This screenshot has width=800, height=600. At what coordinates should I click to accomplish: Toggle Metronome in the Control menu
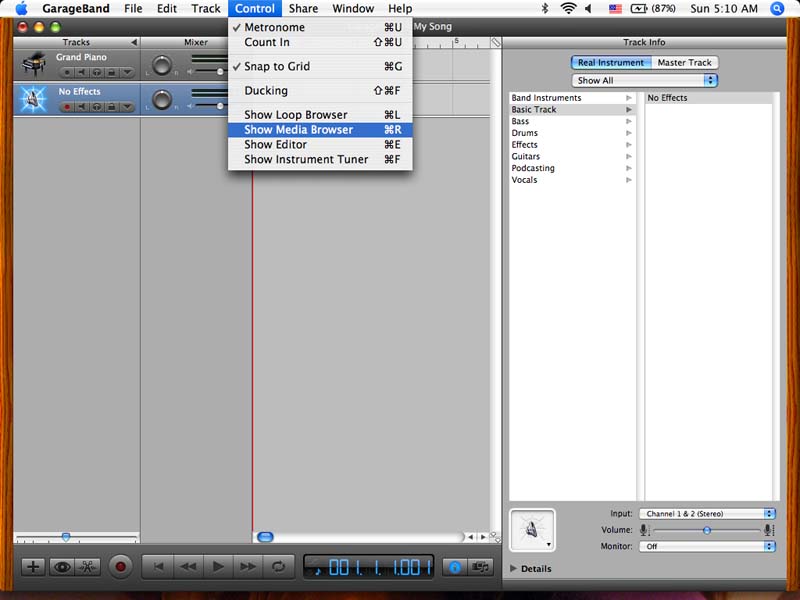320,27
